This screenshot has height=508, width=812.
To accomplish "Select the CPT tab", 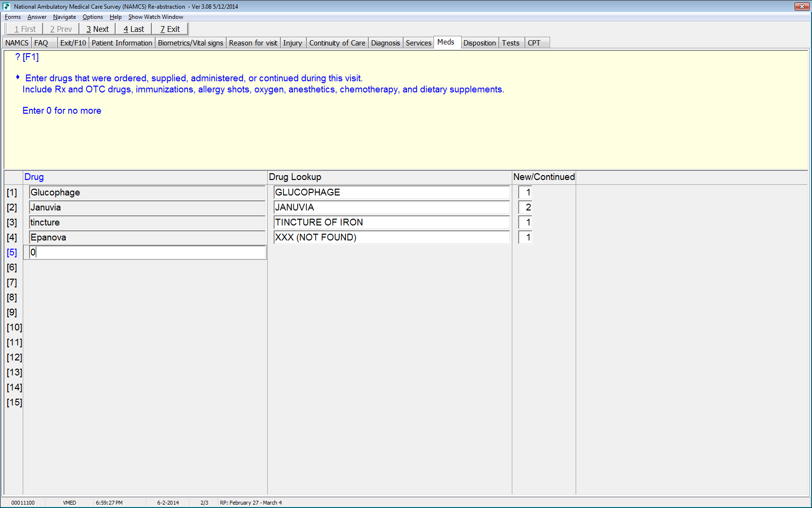I will tap(534, 43).
